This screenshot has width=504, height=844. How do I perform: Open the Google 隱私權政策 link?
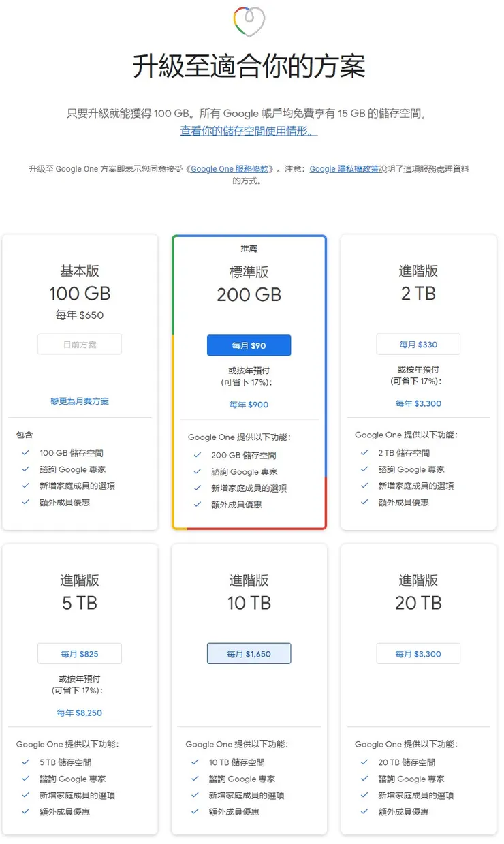[344, 169]
